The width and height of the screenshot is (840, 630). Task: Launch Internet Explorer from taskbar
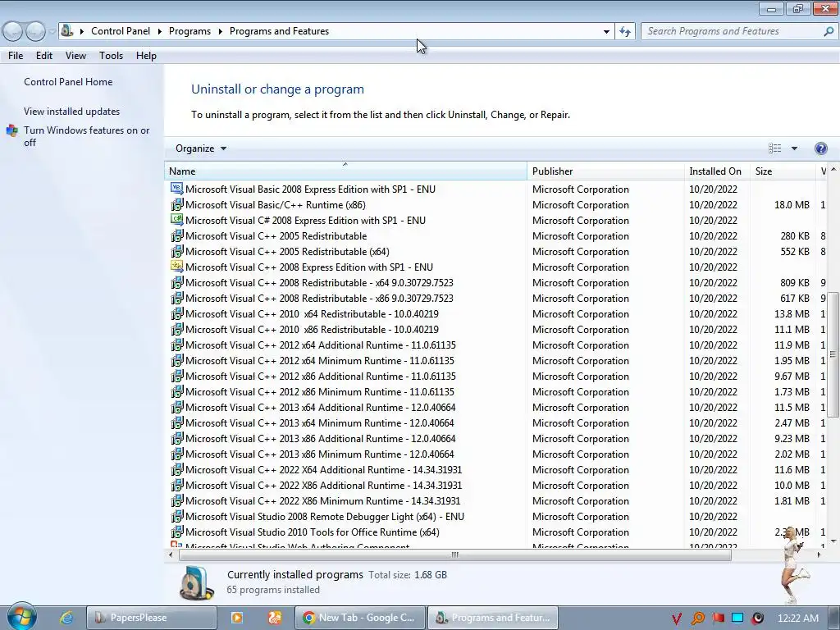[x=66, y=618]
